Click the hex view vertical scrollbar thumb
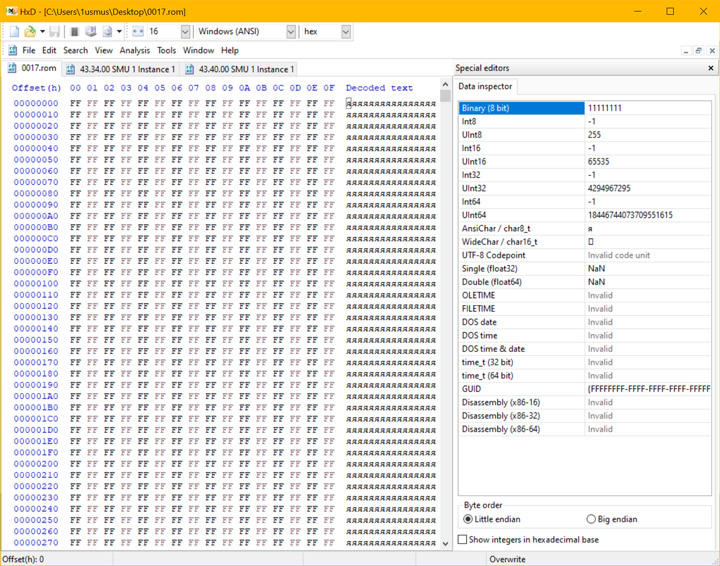The image size is (720, 566). [x=445, y=96]
